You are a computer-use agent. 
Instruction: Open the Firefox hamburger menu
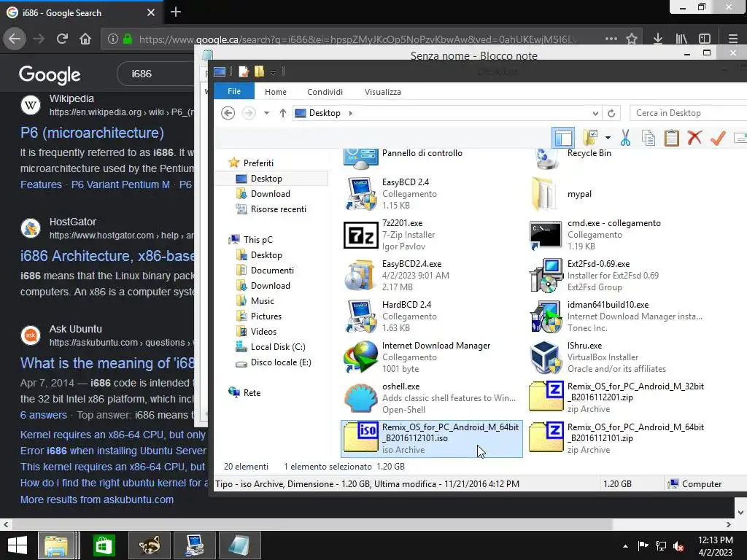pyautogui.click(x=732, y=39)
